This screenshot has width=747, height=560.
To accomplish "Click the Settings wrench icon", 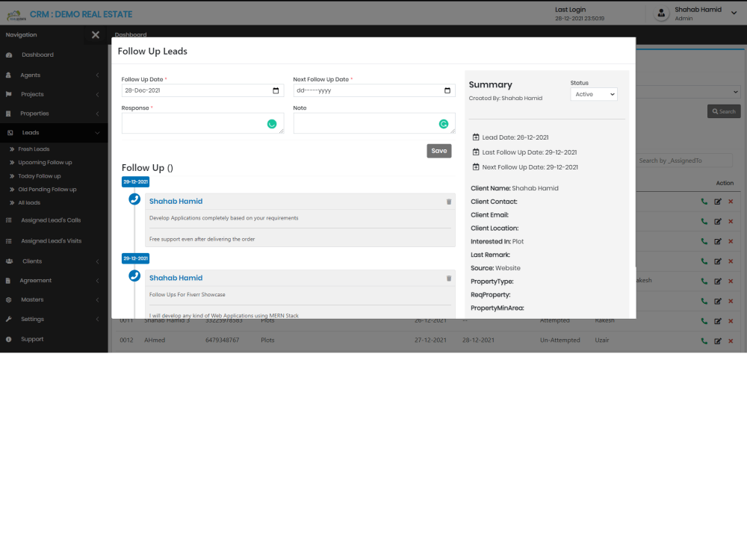I will 8,319.
